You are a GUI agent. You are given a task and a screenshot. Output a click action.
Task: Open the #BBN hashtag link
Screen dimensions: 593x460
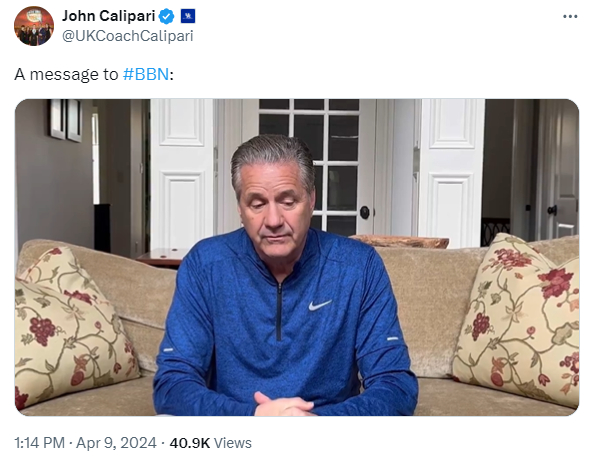coord(146,74)
